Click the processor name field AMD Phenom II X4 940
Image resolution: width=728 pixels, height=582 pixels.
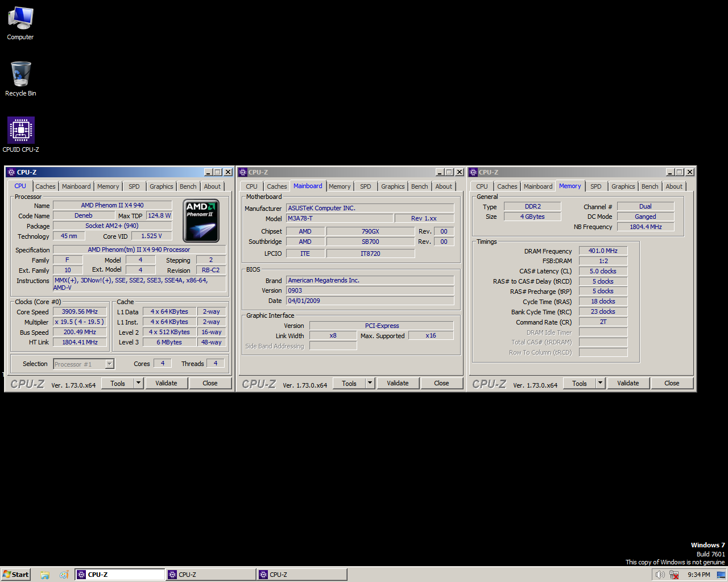click(x=112, y=205)
